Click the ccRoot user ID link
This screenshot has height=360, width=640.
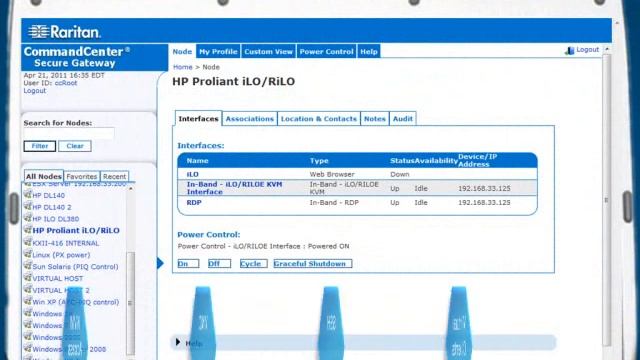66,83
